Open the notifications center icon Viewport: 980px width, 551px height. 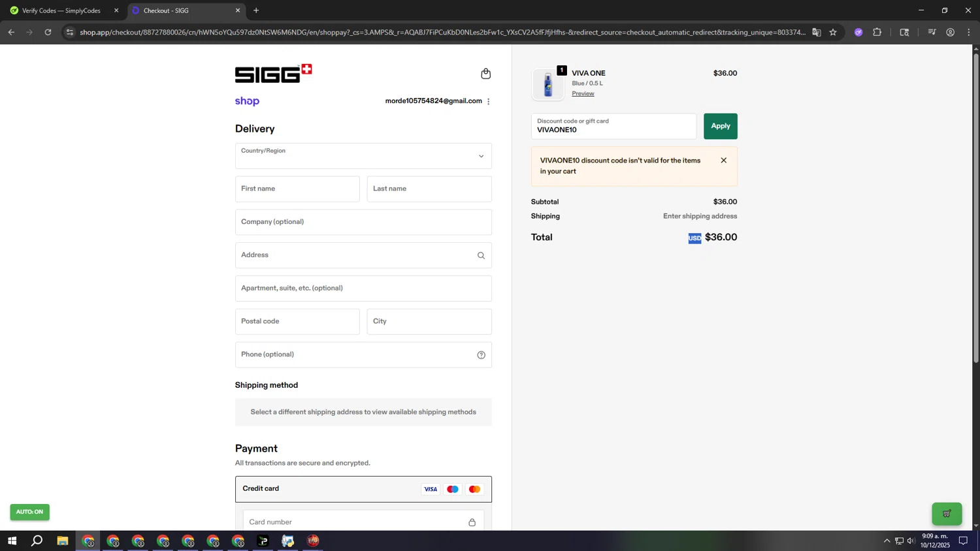tap(963, 541)
